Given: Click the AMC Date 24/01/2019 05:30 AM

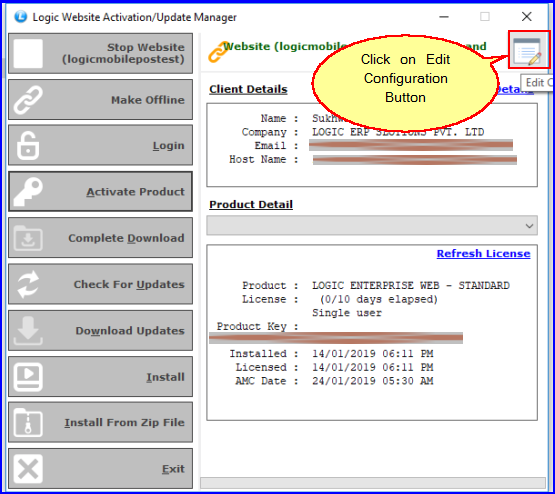Looking at the screenshot, I should (x=372, y=381).
